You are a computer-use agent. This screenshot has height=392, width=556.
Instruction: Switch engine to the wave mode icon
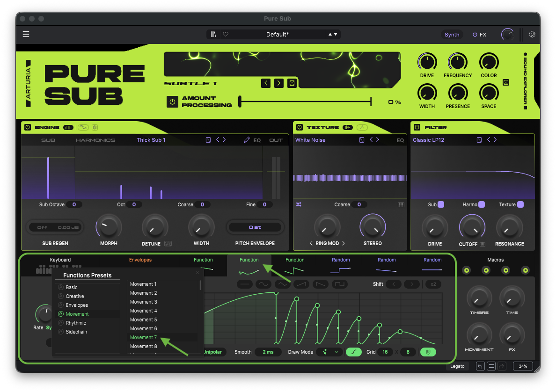pyautogui.click(x=83, y=128)
